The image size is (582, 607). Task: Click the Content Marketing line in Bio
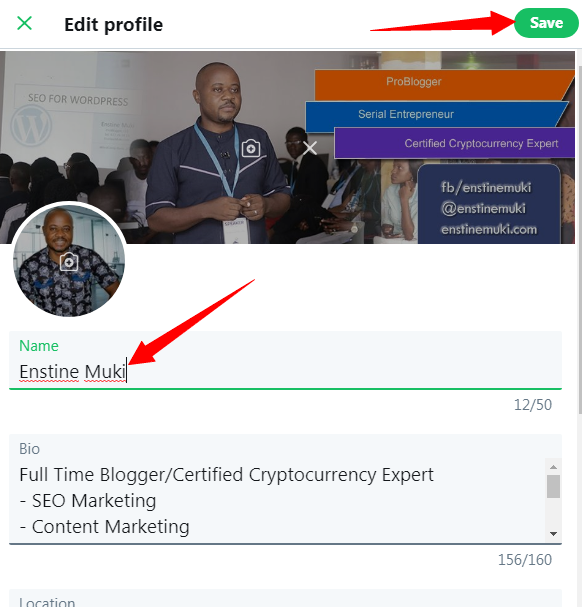105,527
